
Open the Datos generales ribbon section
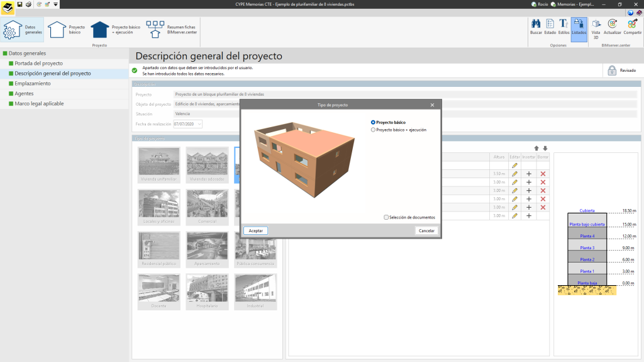click(x=22, y=30)
